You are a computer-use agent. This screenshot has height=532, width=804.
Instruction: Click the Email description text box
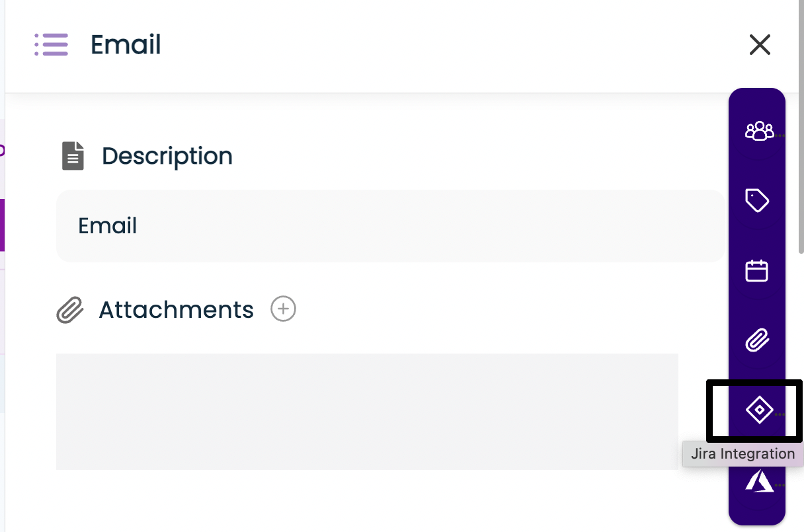pyautogui.click(x=390, y=226)
